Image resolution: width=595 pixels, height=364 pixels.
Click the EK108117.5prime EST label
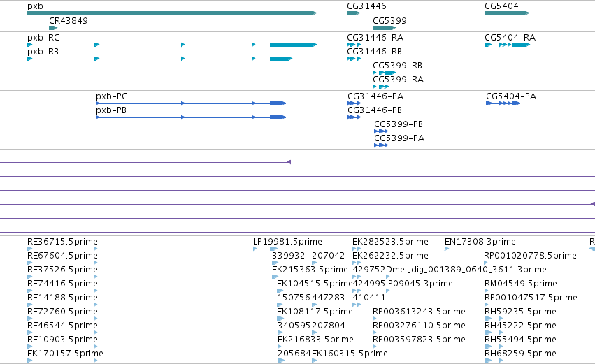pos(315,312)
